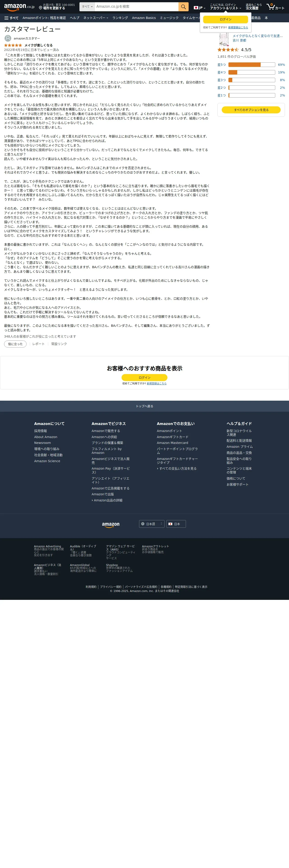Click Amazonポイント: 残高を確認 in nav bar
The image size is (289, 868).
pyautogui.click(x=44, y=18)
